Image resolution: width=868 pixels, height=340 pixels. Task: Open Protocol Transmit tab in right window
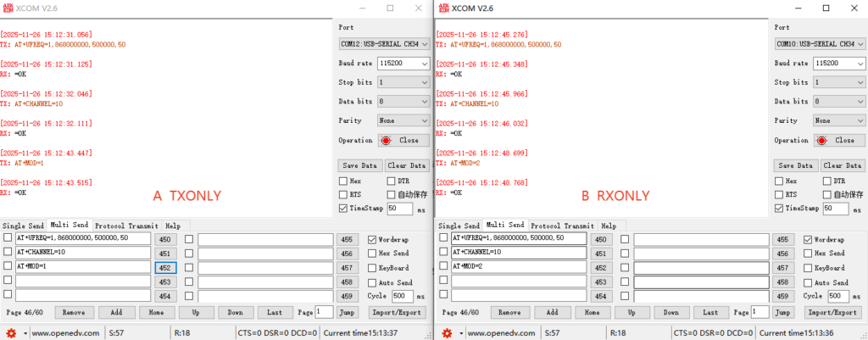(562, 226)
